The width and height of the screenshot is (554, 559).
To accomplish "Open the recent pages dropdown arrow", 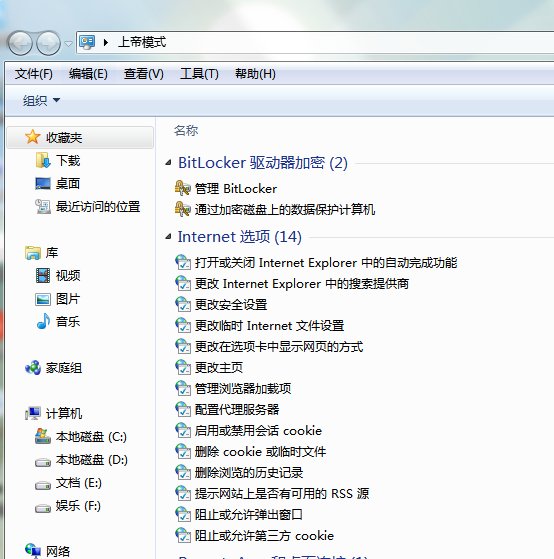I will pyautogui.click(x=68, y=43).
